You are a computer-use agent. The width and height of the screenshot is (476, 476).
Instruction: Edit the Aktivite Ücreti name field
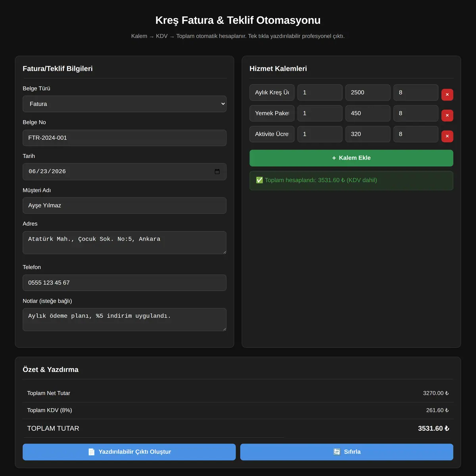272,134
